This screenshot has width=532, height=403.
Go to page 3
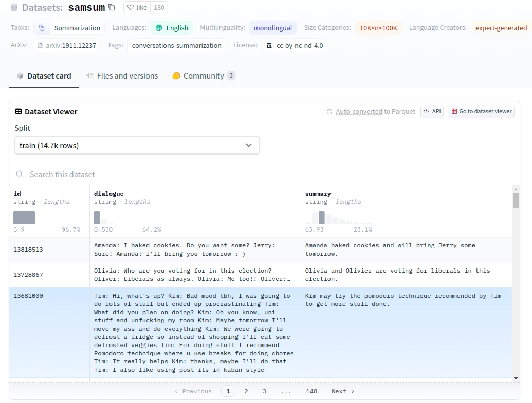tap(264, 391)
